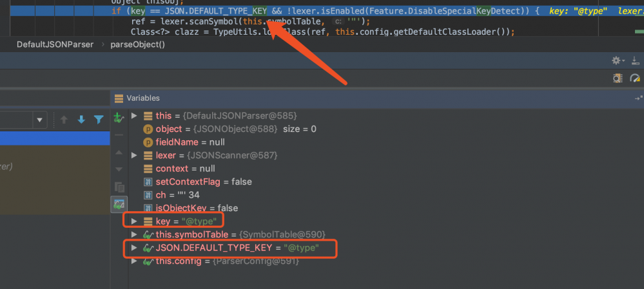Image resolution: width=644 pixels, height=289 pixels.
Task: Click the parameter icon beside 'object'
Action: 148,129
